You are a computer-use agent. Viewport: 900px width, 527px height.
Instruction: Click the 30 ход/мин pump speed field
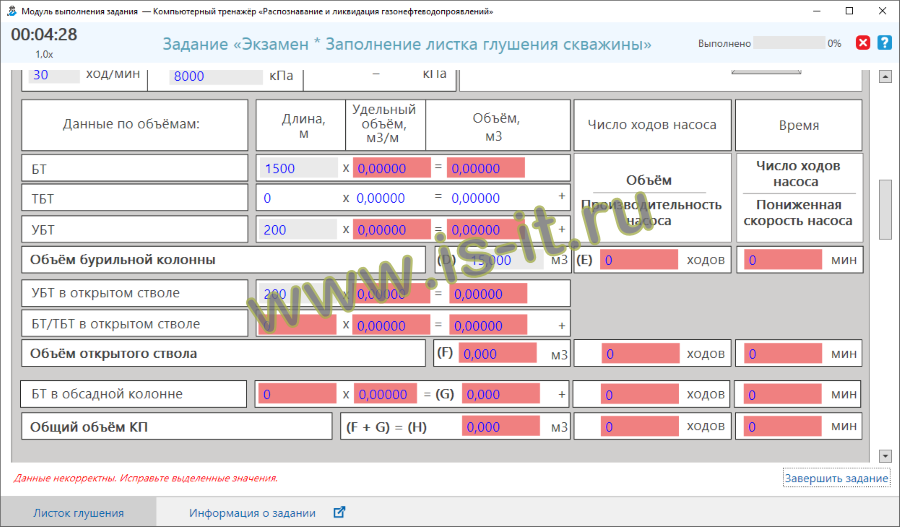pyautogui.click(x=54, y=75)
